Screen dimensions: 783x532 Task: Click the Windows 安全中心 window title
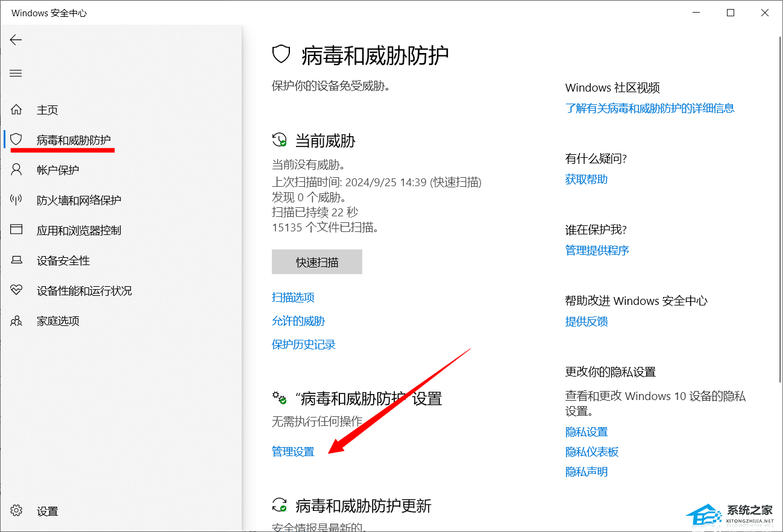click(49, 13)
